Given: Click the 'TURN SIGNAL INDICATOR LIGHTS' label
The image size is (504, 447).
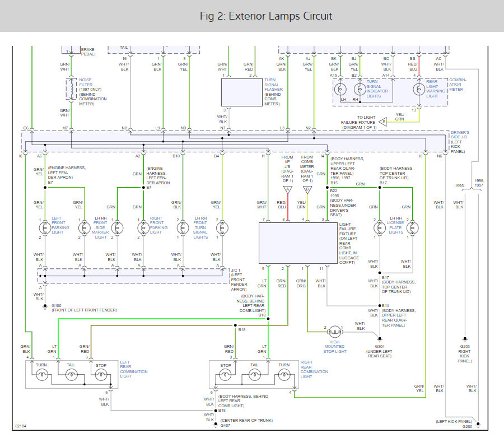Looking at the screenshot, I should coord(377,89).
